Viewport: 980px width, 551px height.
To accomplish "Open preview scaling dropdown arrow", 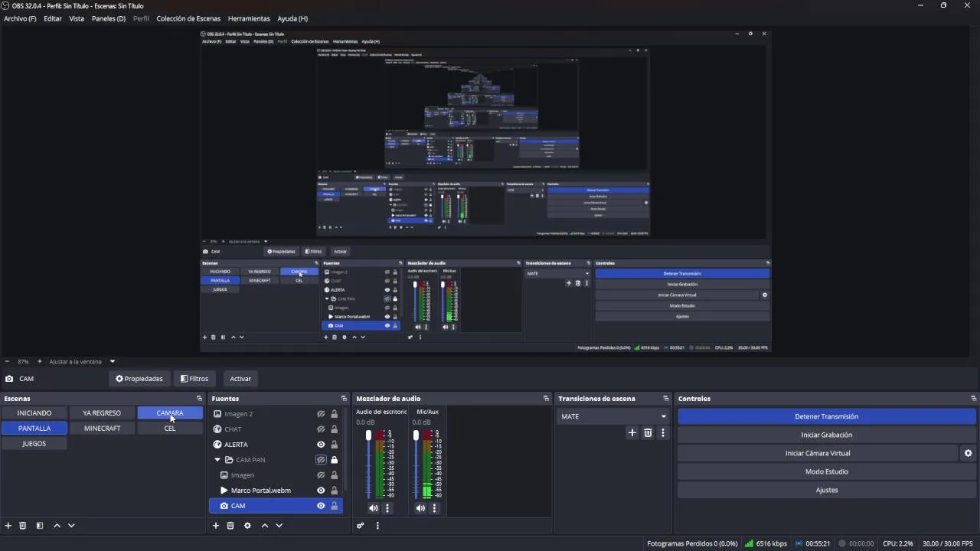I will [x=112, y=361].
